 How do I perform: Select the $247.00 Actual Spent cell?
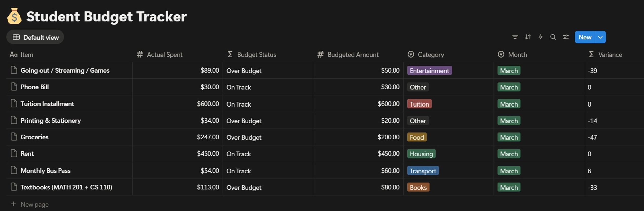[178, 137]
